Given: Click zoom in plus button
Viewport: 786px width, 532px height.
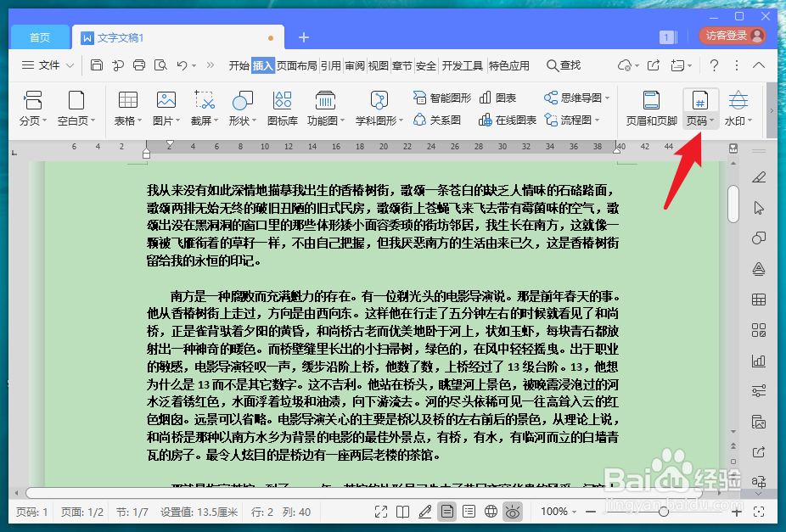Looking at the screenshot, I should [737, 512].
